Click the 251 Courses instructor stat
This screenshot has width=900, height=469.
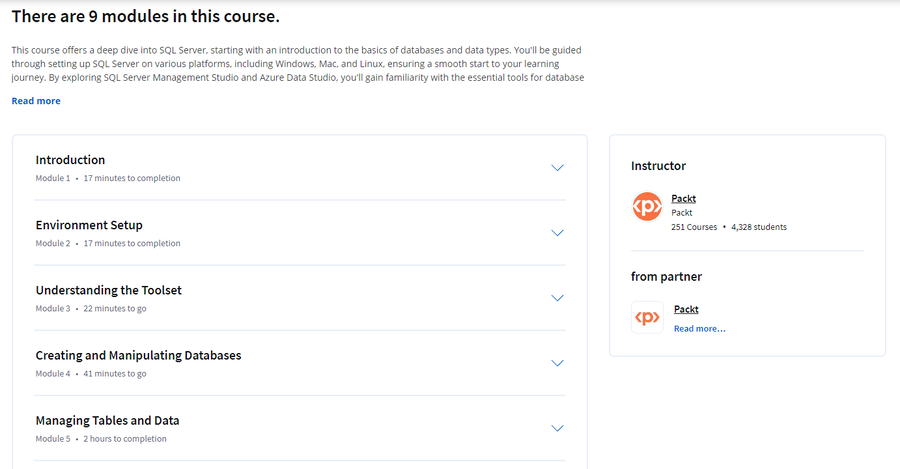tap(694, 227)
